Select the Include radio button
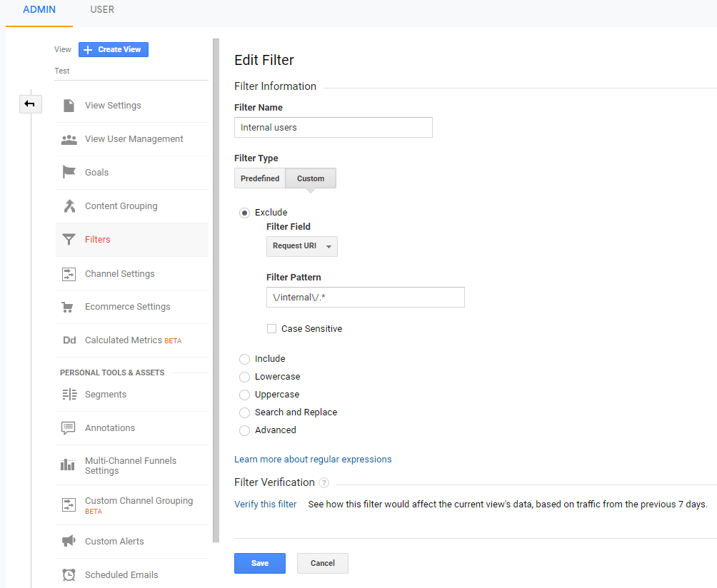Viewport: 717px width, 588px height. (x=244, y=358)
